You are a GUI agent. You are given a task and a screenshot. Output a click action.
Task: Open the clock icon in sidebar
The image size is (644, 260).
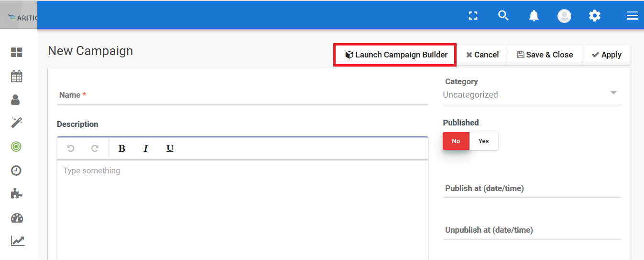pyautogui.click(x=17, y=170)
